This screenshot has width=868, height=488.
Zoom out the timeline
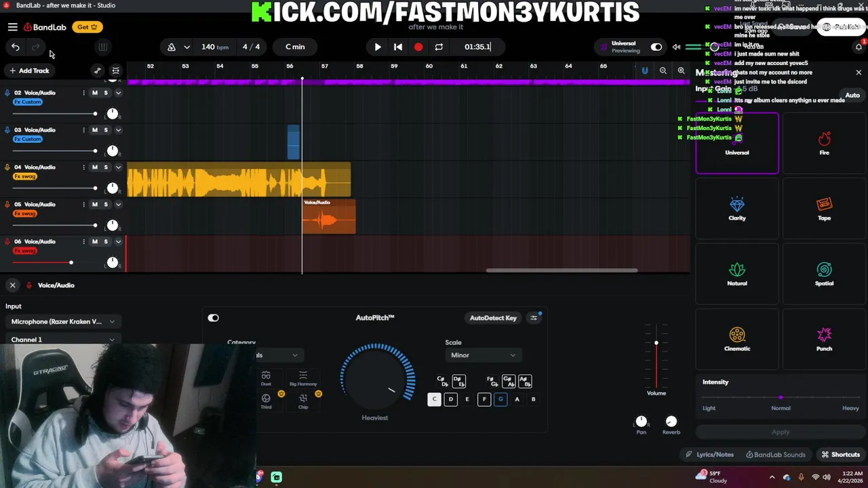point(663,70)
